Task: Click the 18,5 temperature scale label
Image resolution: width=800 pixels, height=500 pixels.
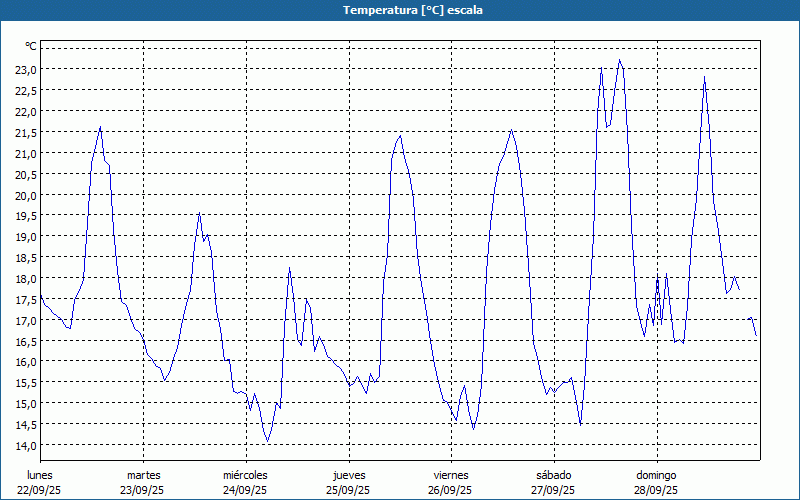Action: [25, 257]
